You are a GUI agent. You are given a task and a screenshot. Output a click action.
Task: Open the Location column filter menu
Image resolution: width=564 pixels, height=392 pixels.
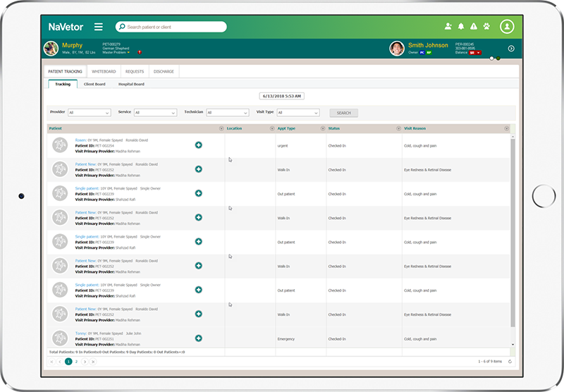pos(272,128)
